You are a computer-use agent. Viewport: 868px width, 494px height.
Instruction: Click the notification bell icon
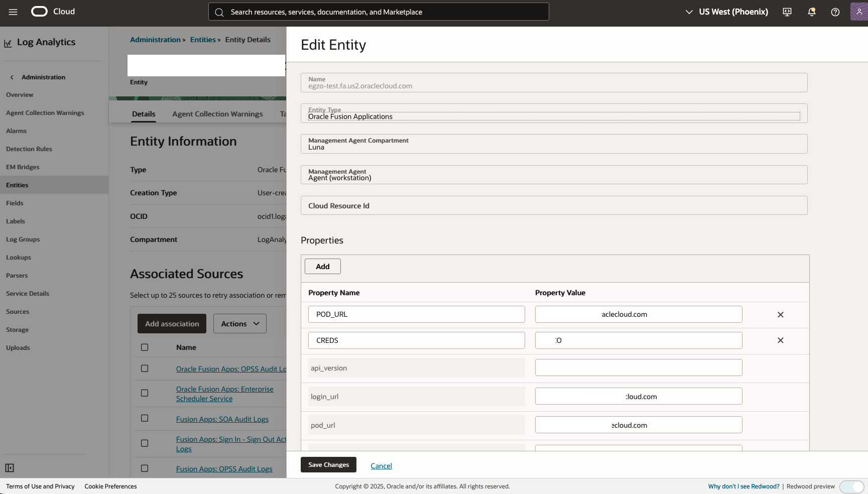coord(811,12)
